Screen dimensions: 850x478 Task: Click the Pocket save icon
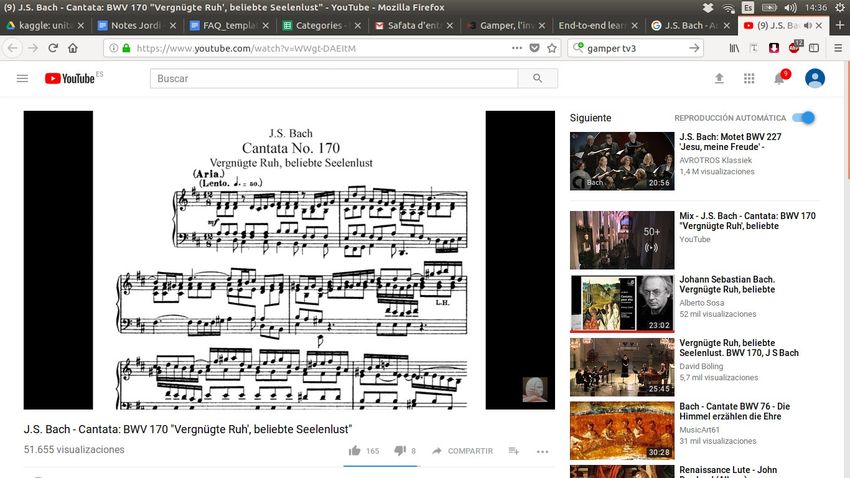(535, 48)
